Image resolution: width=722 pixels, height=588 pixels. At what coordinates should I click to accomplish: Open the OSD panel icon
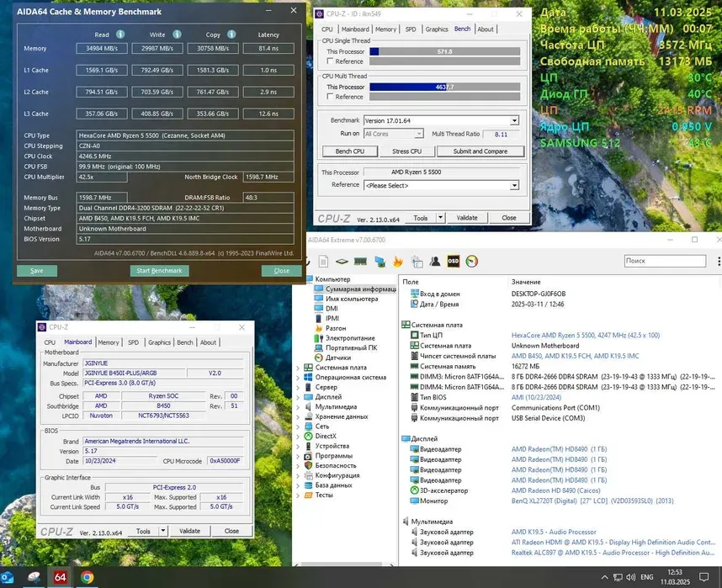pos(454,261)
